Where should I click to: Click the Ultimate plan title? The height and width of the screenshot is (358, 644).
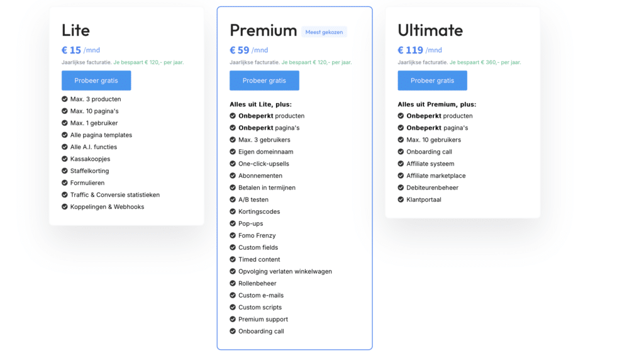[x=430, y=30]
